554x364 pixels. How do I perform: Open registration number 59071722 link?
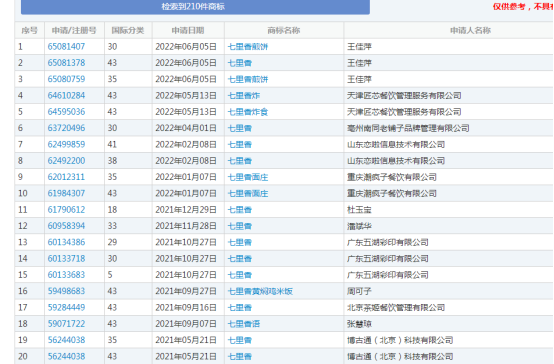tap(66, 324)
